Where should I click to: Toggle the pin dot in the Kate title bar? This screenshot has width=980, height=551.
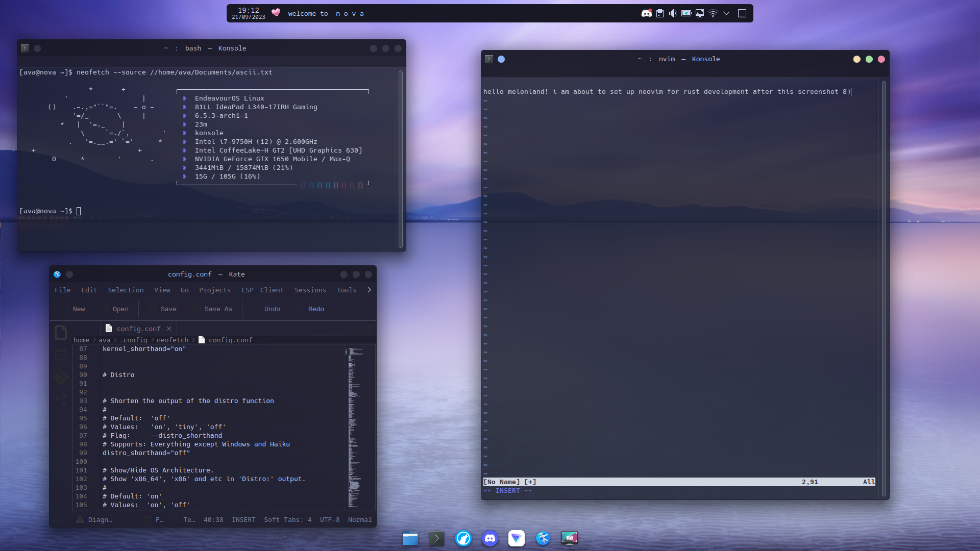(x=69, y=274)
